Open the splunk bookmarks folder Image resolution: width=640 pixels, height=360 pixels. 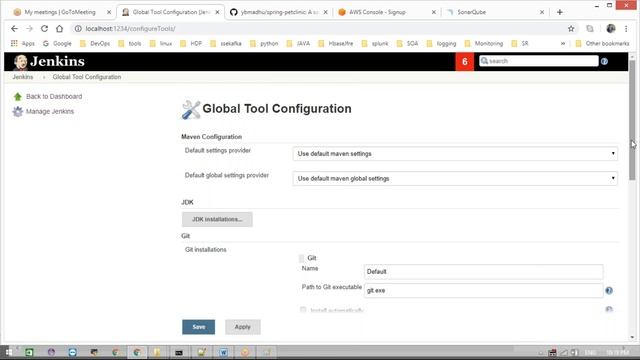pos(375,43)
